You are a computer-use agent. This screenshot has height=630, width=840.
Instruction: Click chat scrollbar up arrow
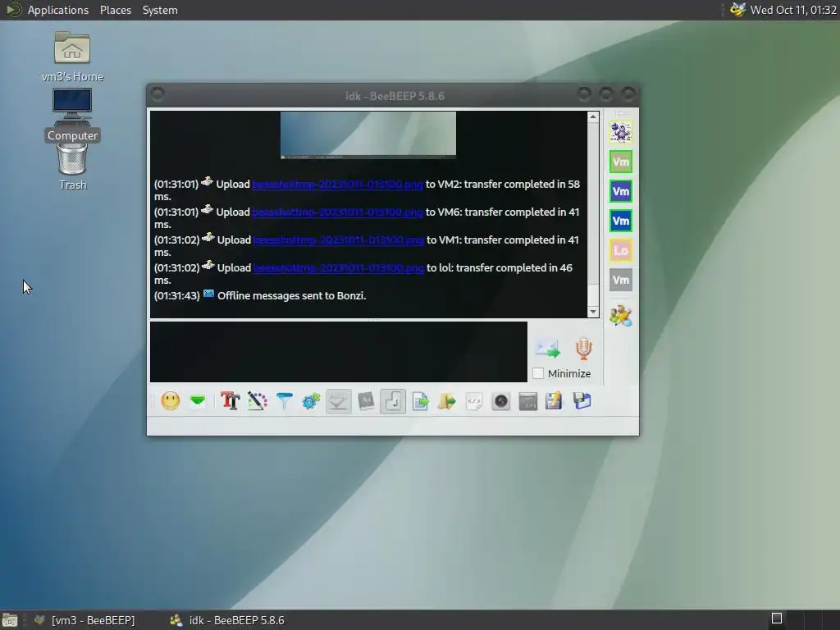click(593, 116)
